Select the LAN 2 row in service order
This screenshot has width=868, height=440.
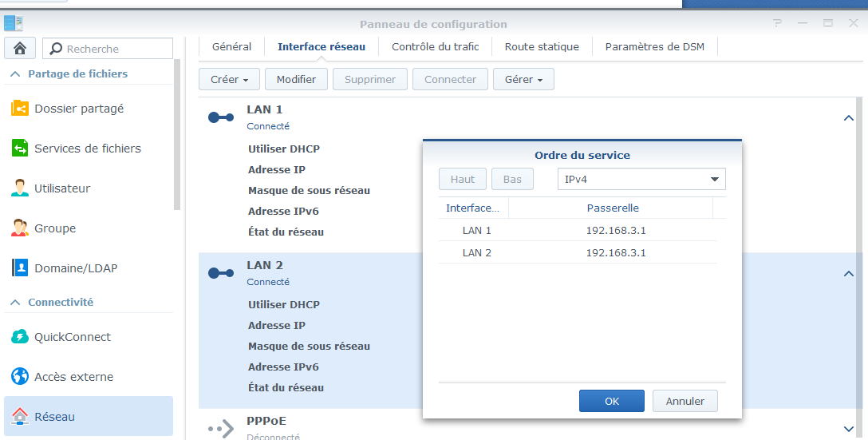(578, 252)
